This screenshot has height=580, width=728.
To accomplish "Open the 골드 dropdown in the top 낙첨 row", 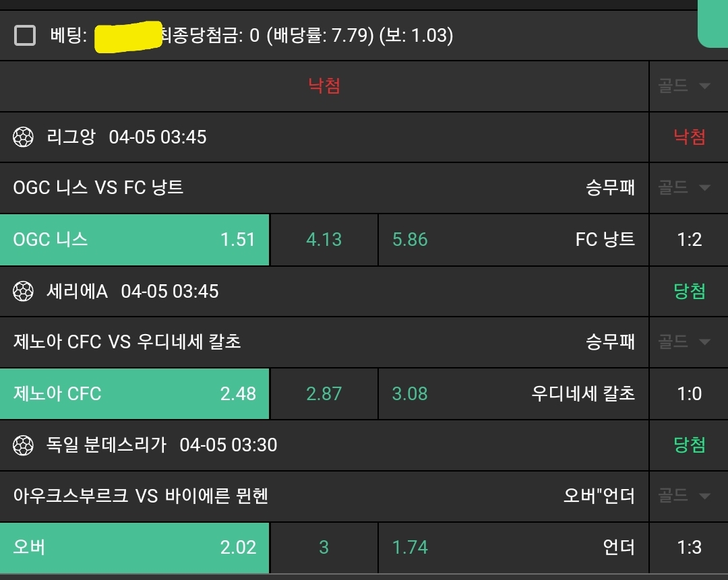I will [x=685, y=86].
